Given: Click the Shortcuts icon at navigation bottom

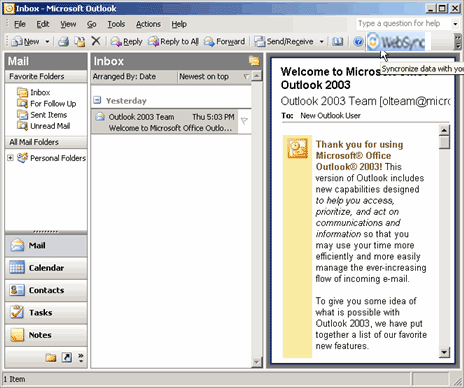Looking at the screenshot, I should click(67, 358).
